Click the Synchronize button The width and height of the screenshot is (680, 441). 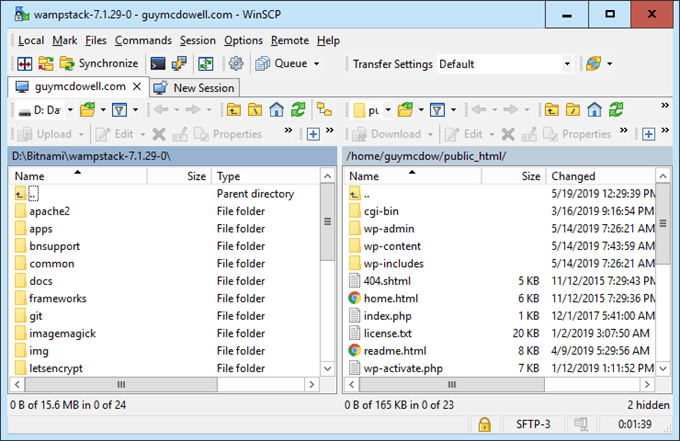click(x=99, y=64)
